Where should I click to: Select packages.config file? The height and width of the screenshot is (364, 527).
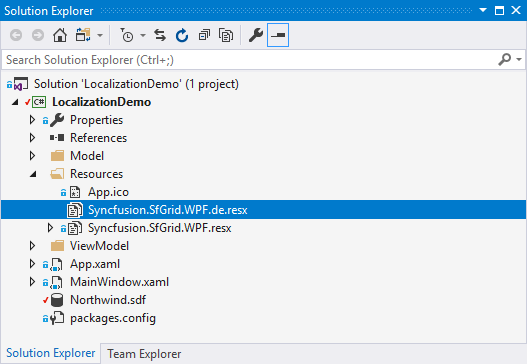[x=113, y=318]
